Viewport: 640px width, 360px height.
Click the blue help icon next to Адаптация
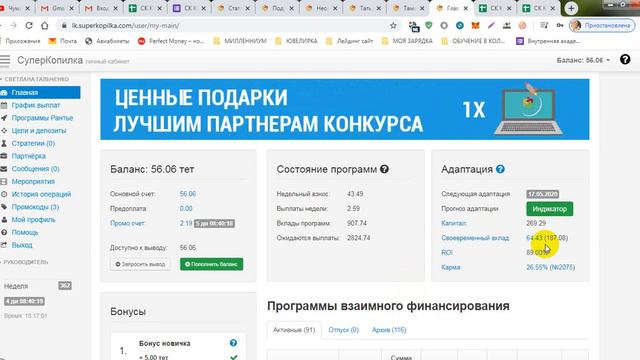500,169
